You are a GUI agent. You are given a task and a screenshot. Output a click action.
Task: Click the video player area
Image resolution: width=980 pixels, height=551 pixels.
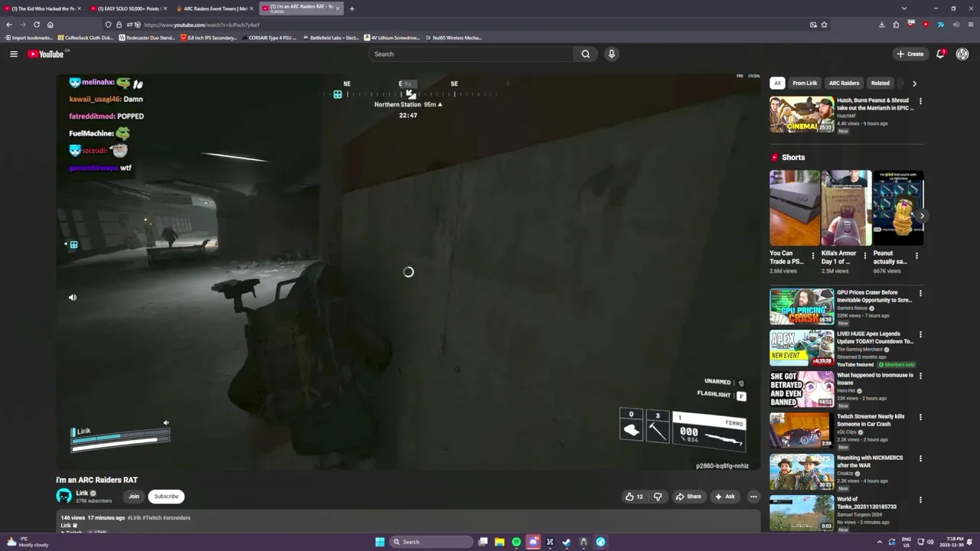click(x=408, y=272)
